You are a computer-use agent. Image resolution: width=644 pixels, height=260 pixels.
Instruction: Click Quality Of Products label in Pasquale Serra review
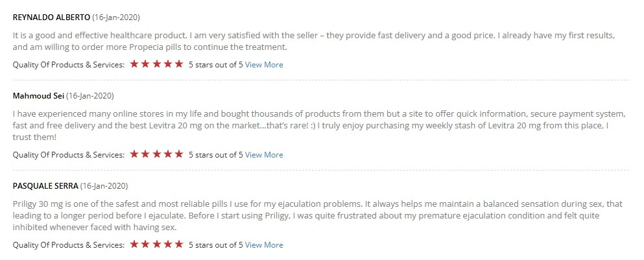tap(68, 245)
